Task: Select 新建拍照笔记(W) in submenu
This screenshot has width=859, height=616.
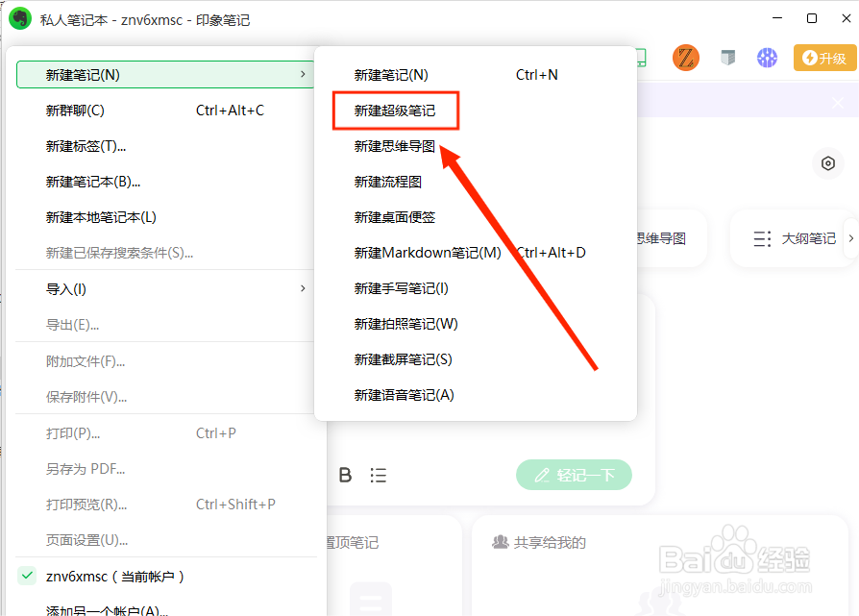Action: [476, 324]
